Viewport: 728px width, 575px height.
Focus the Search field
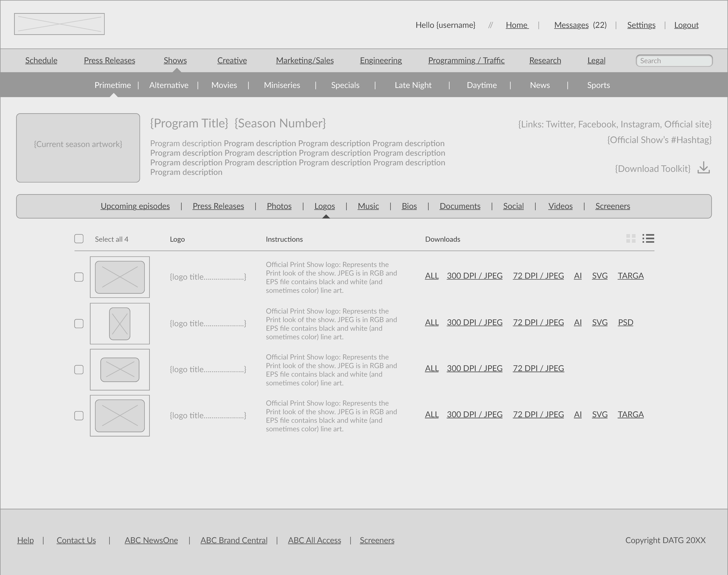coord(674,61)
